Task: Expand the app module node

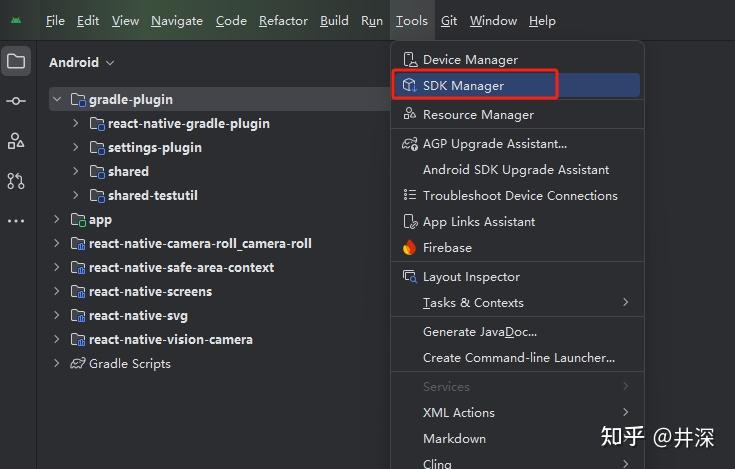Action: point(57,219)
